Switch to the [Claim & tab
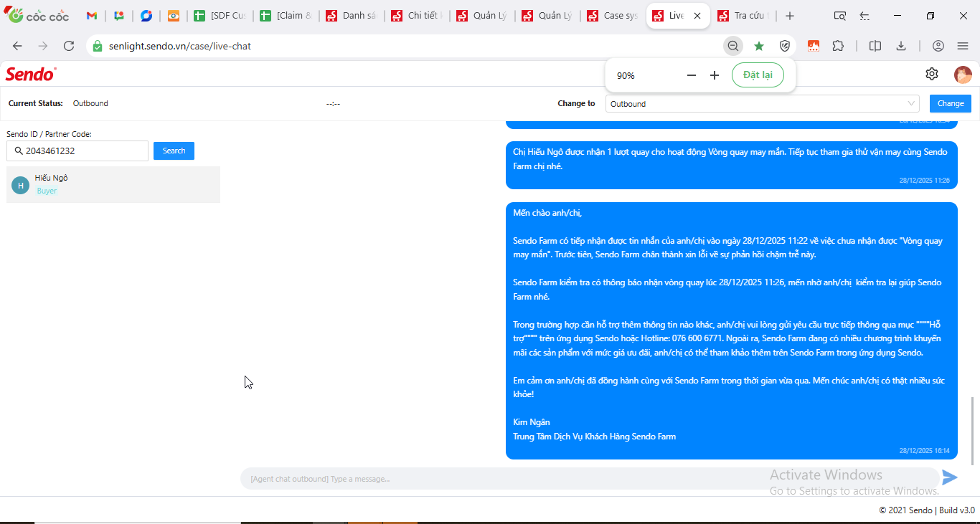Screen dimensions: 980x524 [286, 16]
